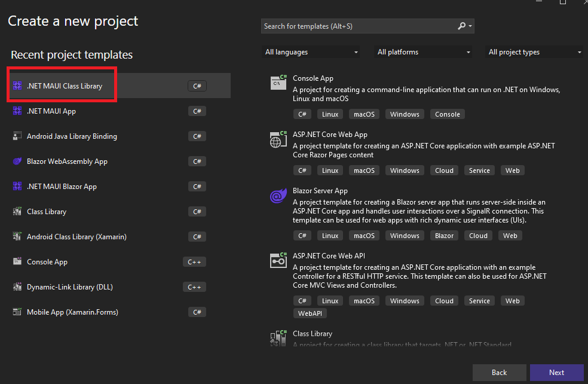Go Back to previous step
Screen dimensions: 588x384
pyautogui.click(x=499, y=373)
